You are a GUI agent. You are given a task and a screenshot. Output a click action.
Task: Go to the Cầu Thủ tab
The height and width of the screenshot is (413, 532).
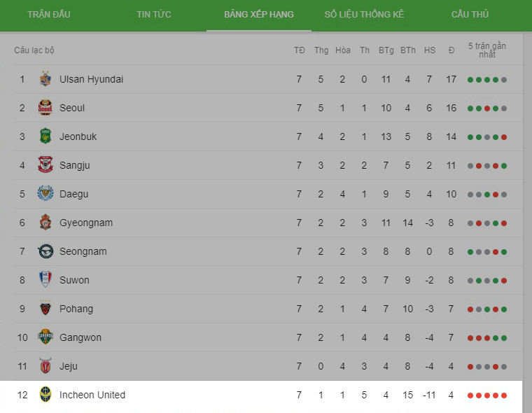470,15
